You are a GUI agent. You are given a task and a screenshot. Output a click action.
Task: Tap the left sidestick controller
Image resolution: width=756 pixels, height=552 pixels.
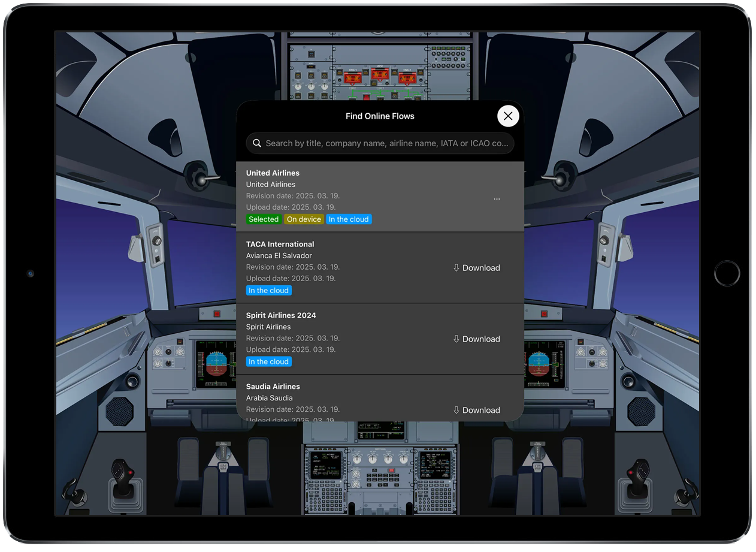click(124, 479)
